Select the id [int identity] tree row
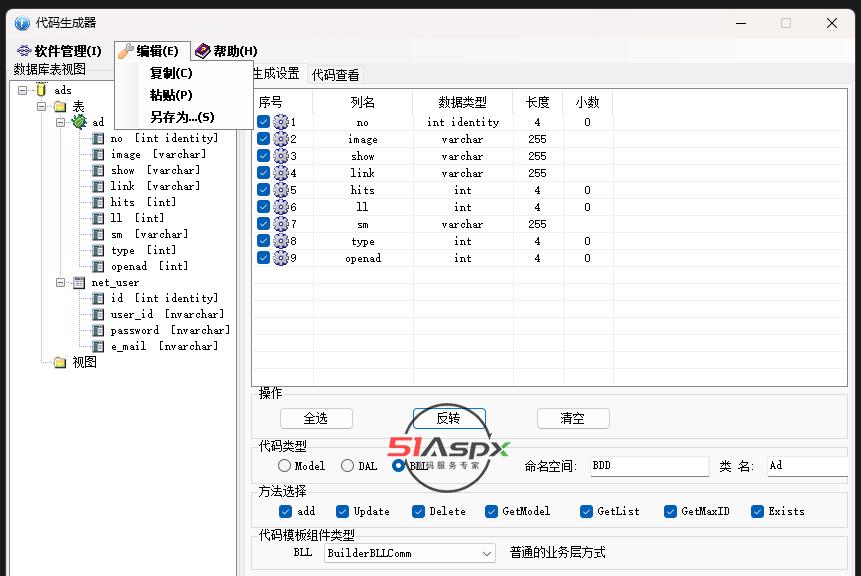861x576 pixels. click(164, 298)
